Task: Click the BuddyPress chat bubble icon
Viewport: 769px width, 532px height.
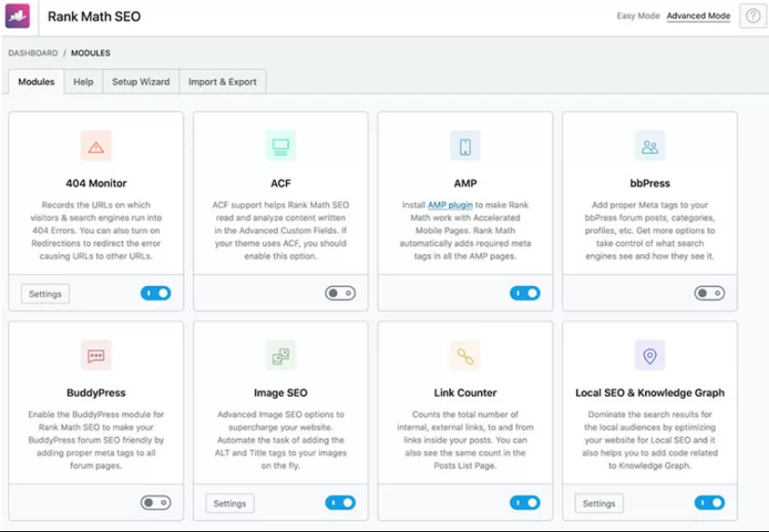Action: 96,355
